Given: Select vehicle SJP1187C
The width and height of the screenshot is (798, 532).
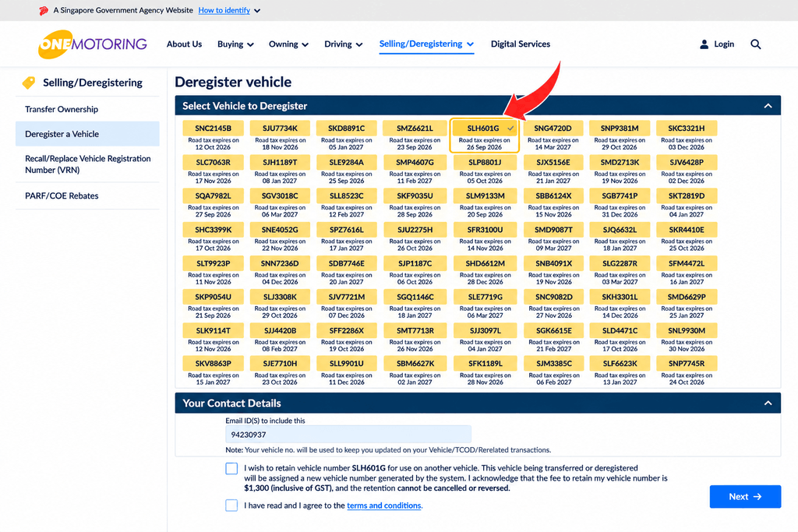Looking at the screenshot, I should pos(415,263).
